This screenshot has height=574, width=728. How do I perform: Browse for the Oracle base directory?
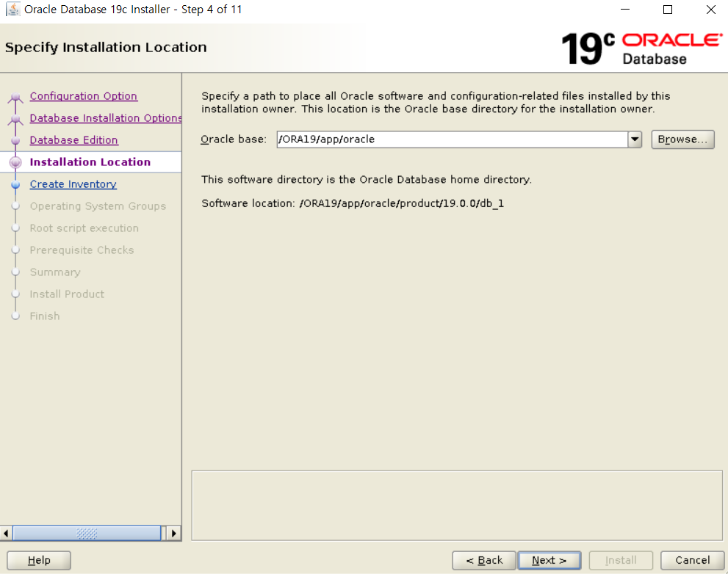pyautogui.click(x=682, y=139)
